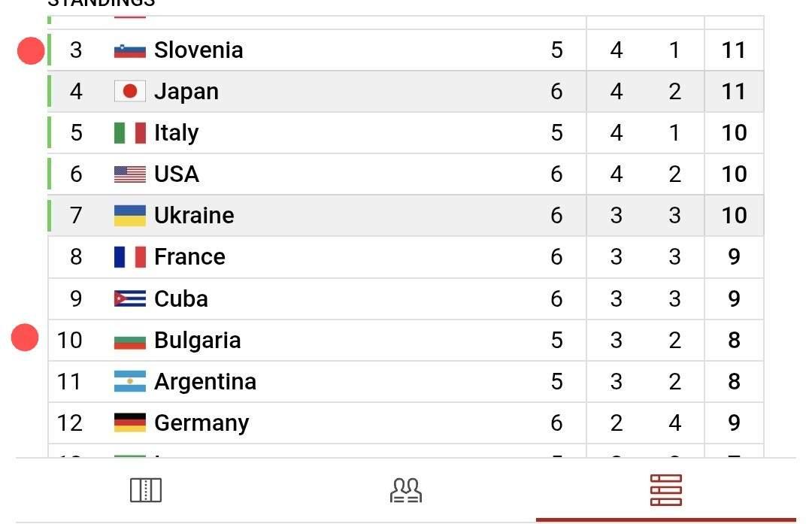The width and height of the screenshot is (812, 524).
Task: Click the Argentina flag icon
Action: tap(129, 381)
